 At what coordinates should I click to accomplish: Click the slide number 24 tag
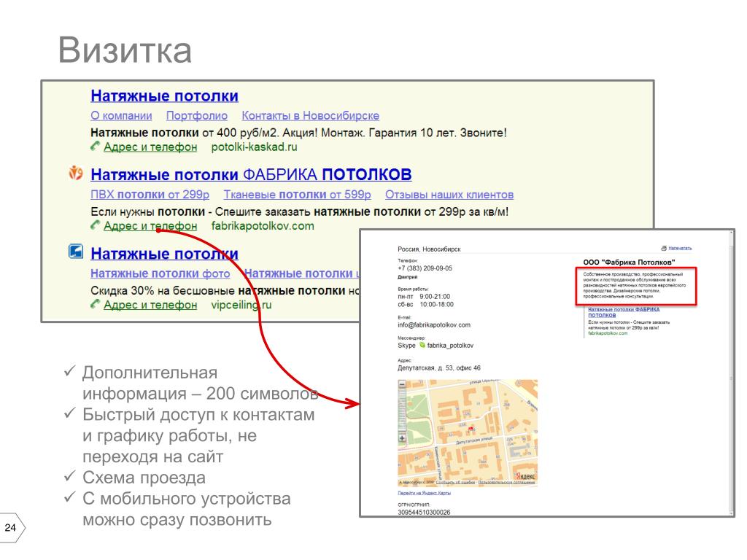coord(12,527)
